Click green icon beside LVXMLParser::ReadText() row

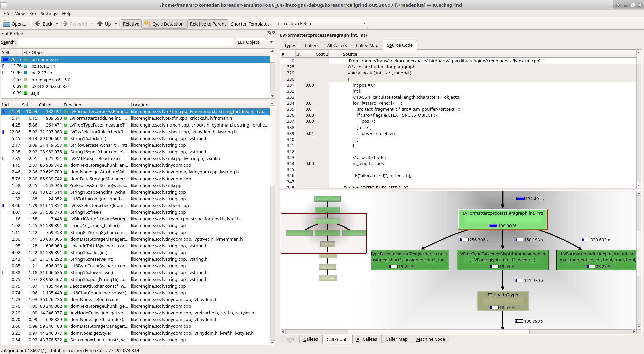click(66, 159)
